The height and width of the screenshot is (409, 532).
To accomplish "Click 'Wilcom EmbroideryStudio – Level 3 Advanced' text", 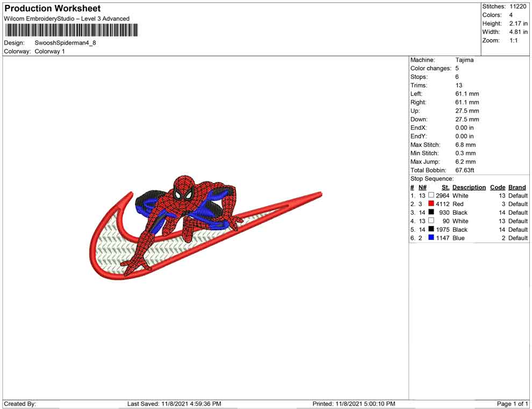I will point(67,19).
